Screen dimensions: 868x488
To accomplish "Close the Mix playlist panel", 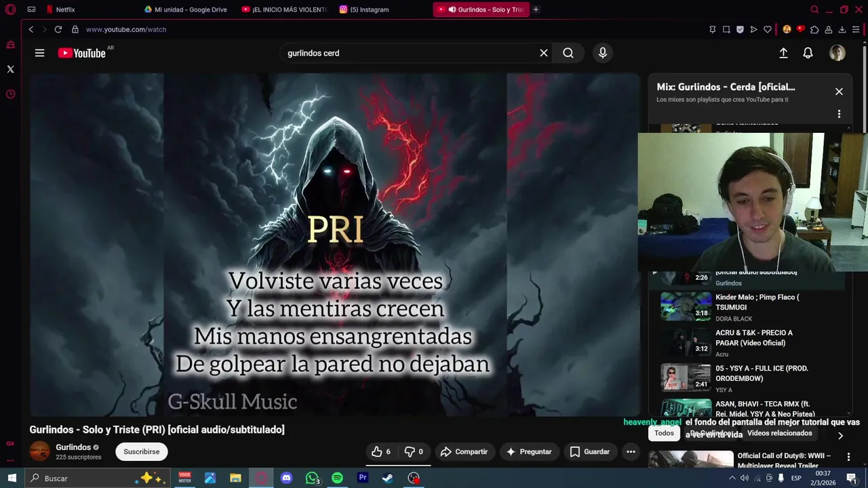I will click(839, 91).
